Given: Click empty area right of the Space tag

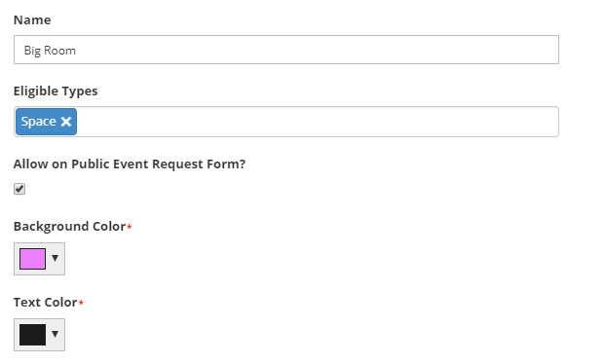Looking at the screenshot, I should click(318, 122).
